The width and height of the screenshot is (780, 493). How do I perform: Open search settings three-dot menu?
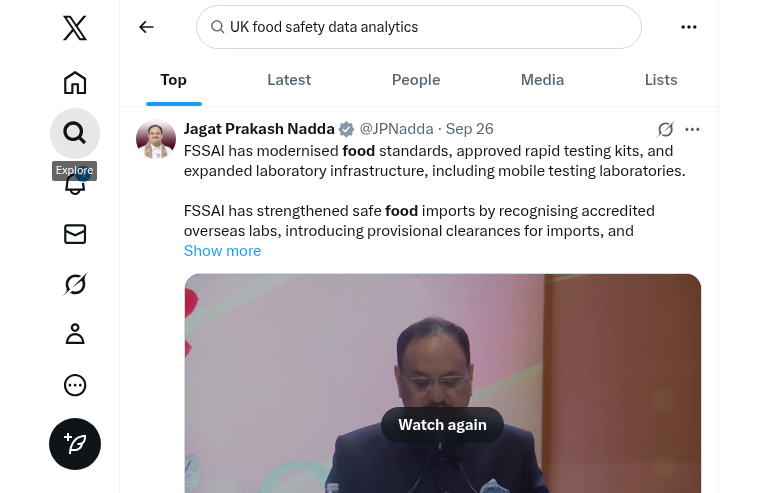pos(689,27)
